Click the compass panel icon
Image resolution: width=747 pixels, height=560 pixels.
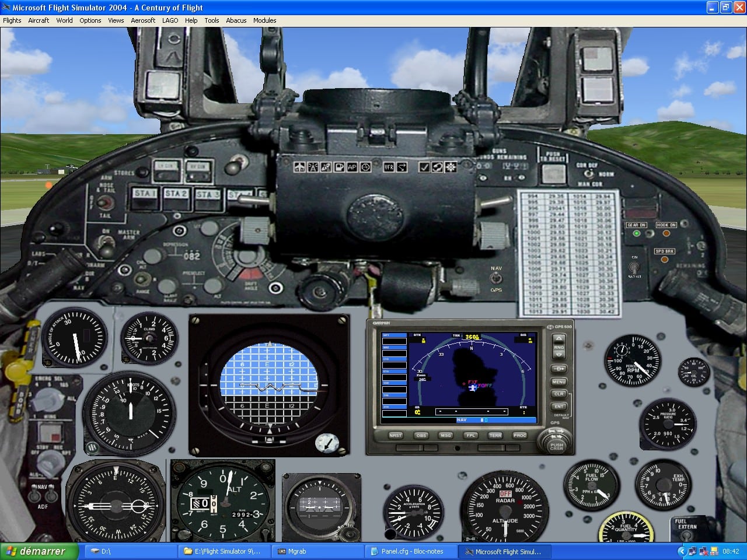click(x=365, y=167)
